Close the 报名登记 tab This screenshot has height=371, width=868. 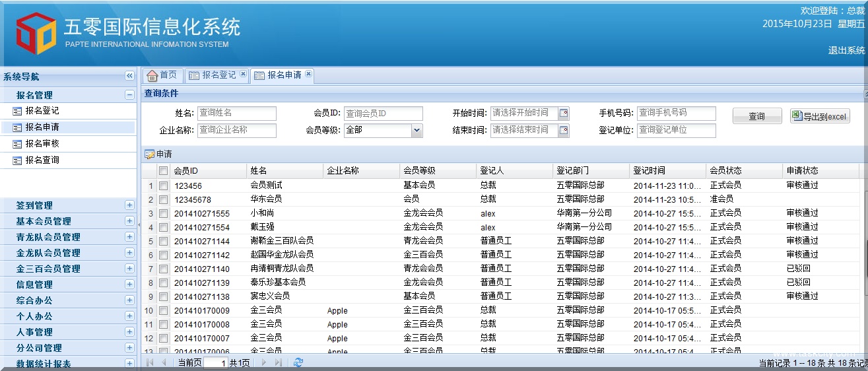(243, 75)
